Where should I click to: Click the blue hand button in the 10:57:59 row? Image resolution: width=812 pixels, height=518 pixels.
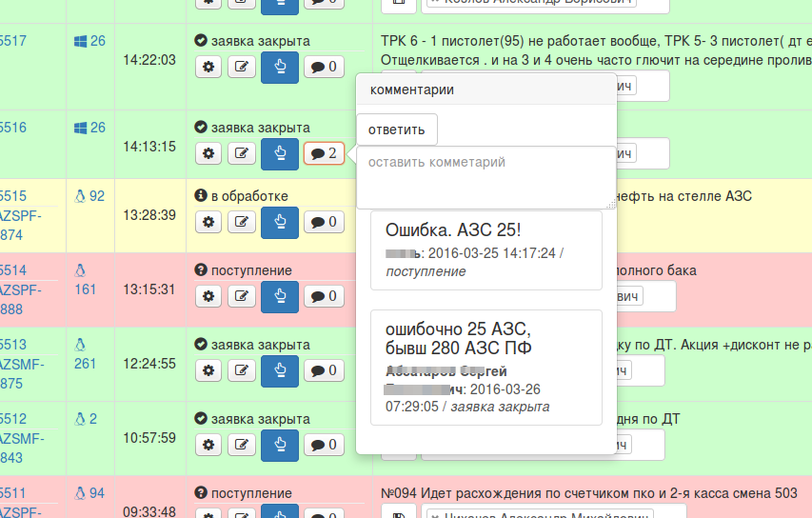click(280, 444)
